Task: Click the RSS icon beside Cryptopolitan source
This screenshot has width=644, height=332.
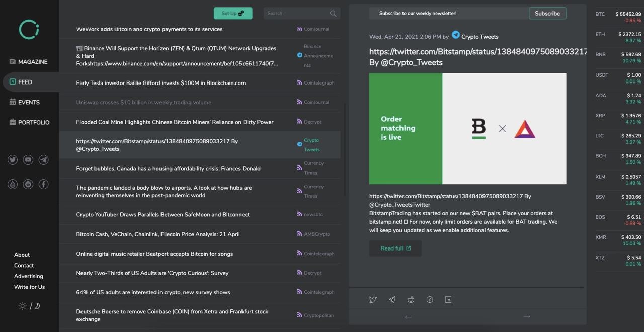Action: 300,315
